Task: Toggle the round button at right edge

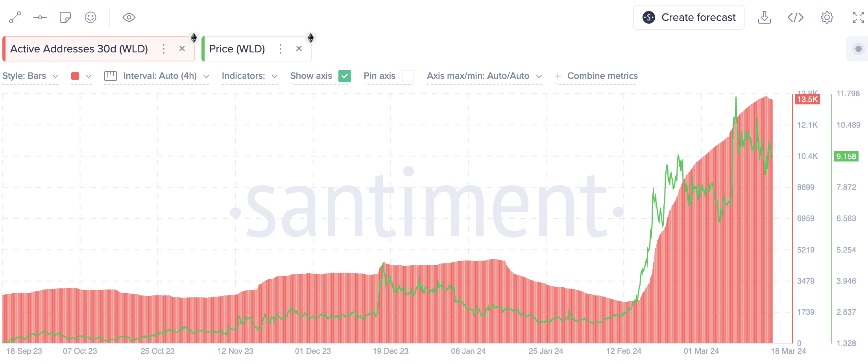Action: tap(858, 49)
